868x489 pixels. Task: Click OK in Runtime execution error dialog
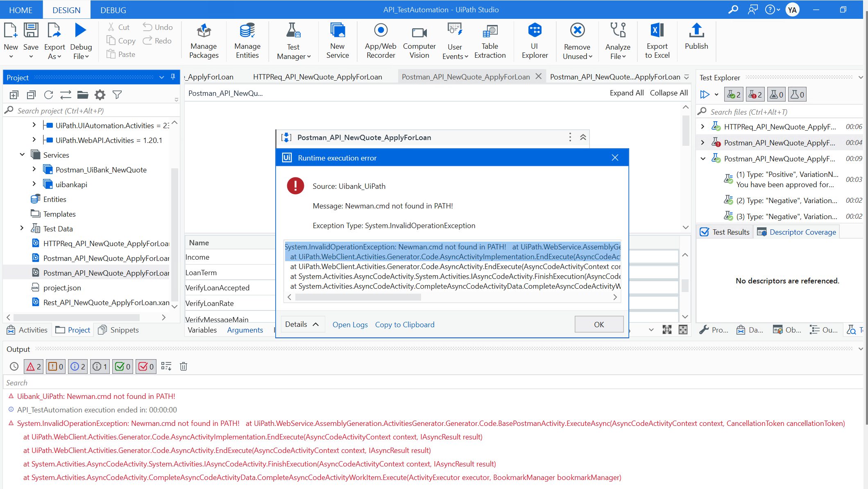click(599, 324)
